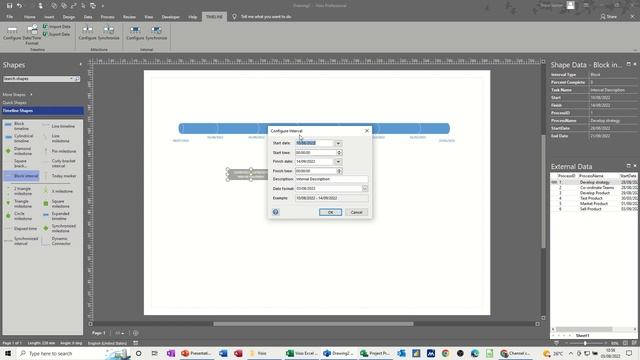
Task: Select the Diamond milestone shape
Action: [x=19, y=151]
